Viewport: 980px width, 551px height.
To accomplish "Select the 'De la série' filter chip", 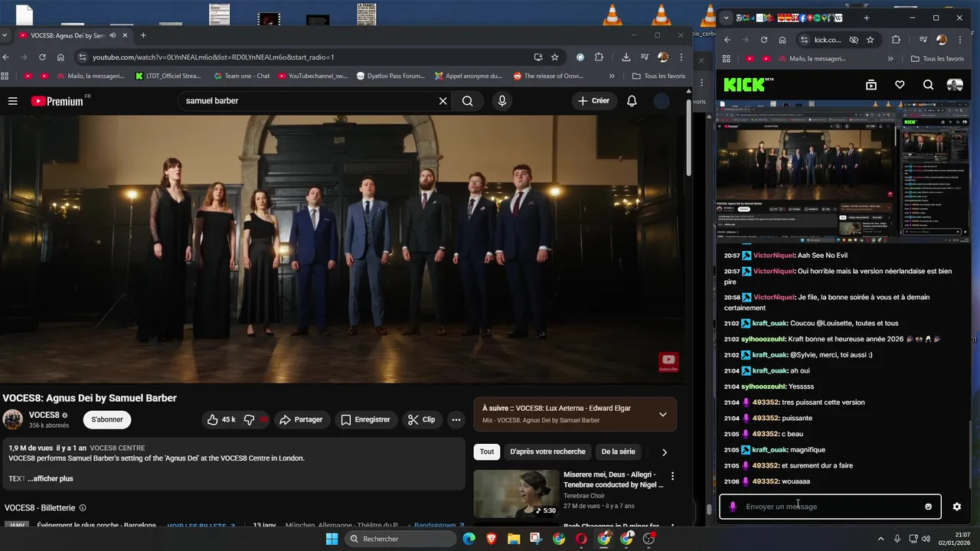I will [618, 452].
